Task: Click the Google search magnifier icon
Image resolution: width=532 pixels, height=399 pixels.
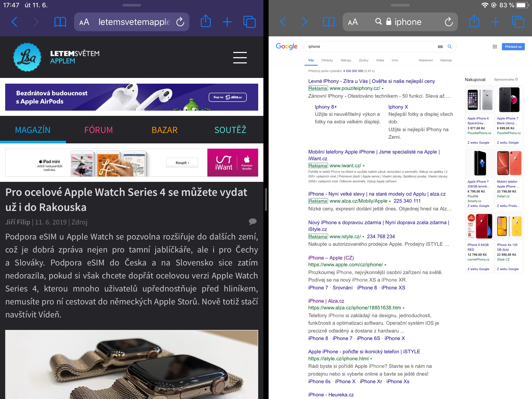Action: point(450,46)
